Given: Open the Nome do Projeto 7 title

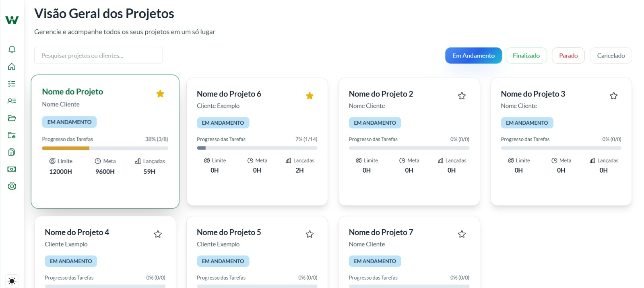Looking at the screenshot, I should coord(381,232).
